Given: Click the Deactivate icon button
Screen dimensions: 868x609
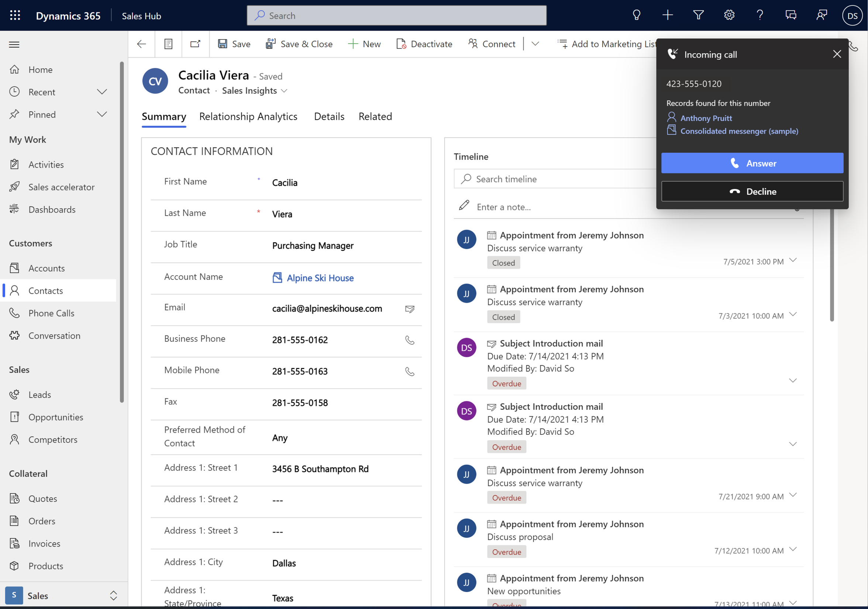Looking at the screenshot, I should [x=400, y=44].
